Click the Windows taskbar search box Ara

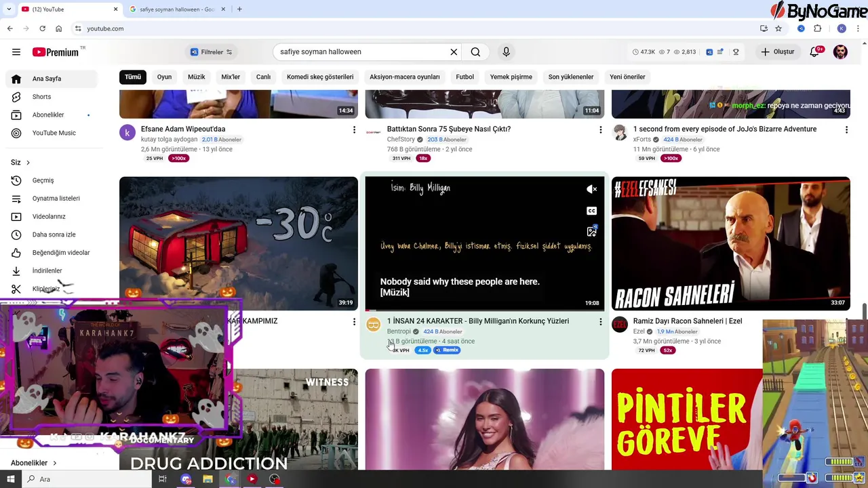pyautogui.click(x=88, y=479)
